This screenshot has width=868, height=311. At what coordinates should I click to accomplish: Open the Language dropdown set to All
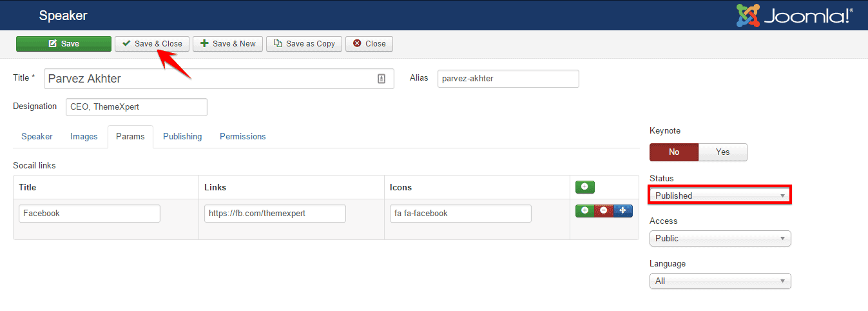click(719, 281)
